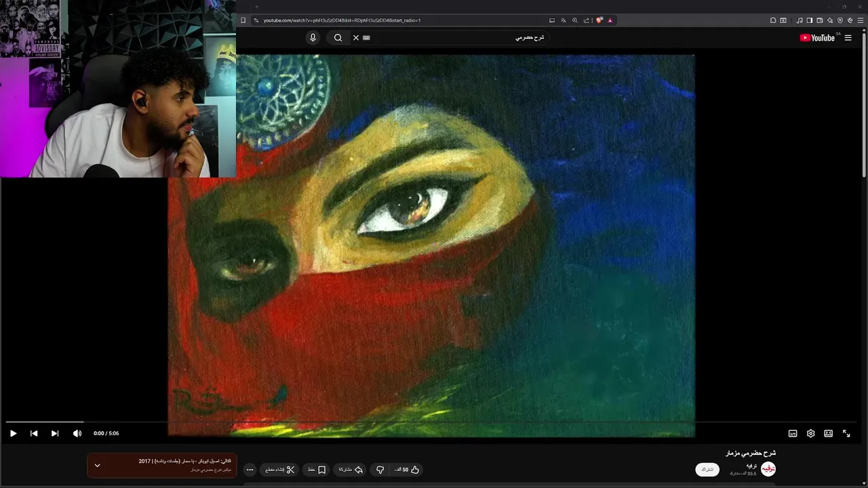
Task: Mute the video volume speaker icon
Action: click(77, 433)
